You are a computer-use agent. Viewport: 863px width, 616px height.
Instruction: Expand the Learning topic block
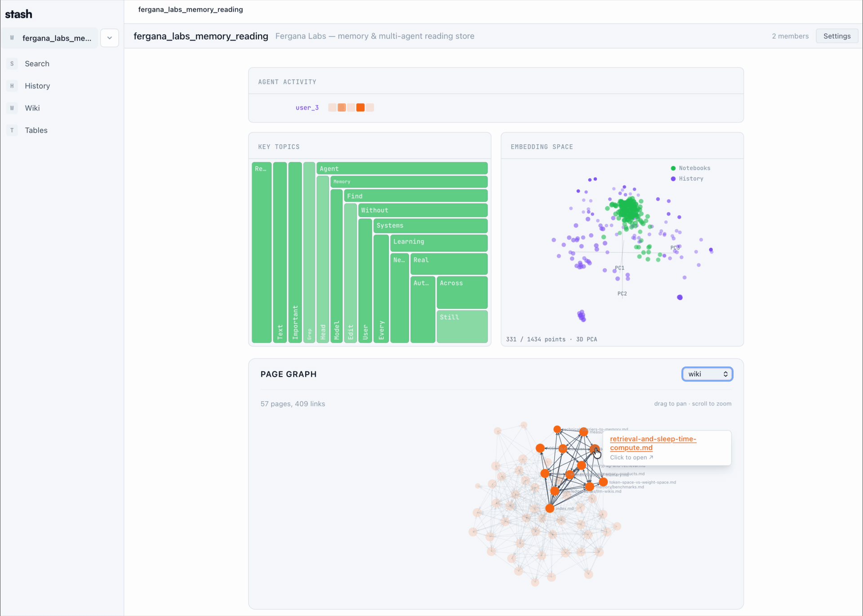[438, 243]
